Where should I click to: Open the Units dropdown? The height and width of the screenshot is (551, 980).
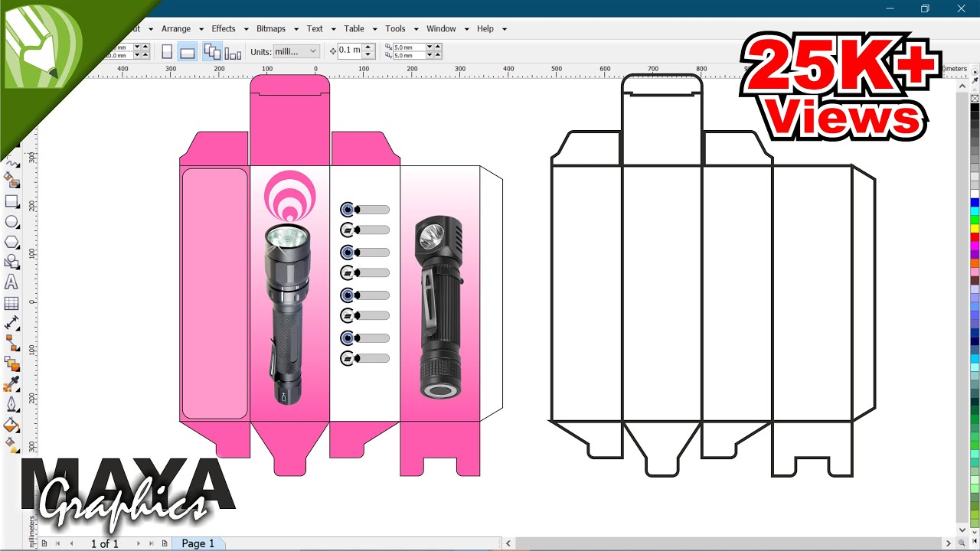pyautogui.click(x=296, y=51)
